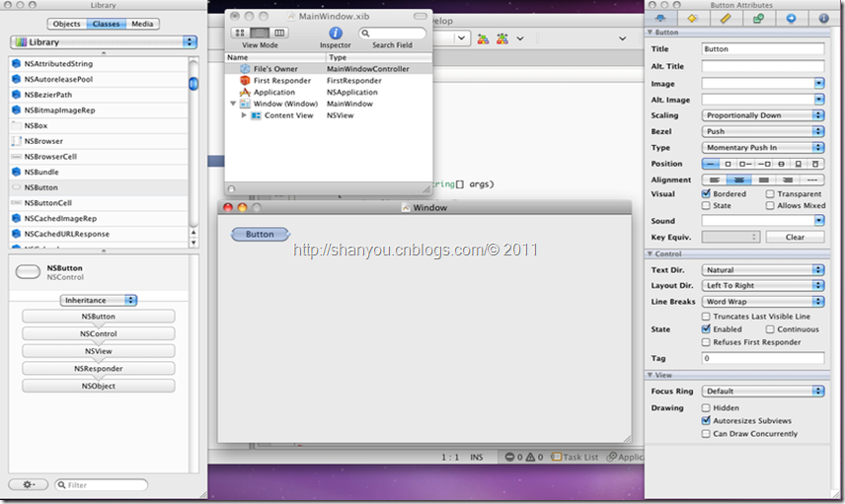
Task: Open the Inheritance popup in Library
Action: 98,301
